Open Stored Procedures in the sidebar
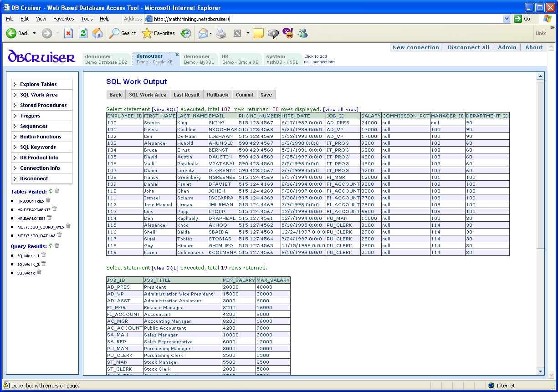 click(43, 105)
